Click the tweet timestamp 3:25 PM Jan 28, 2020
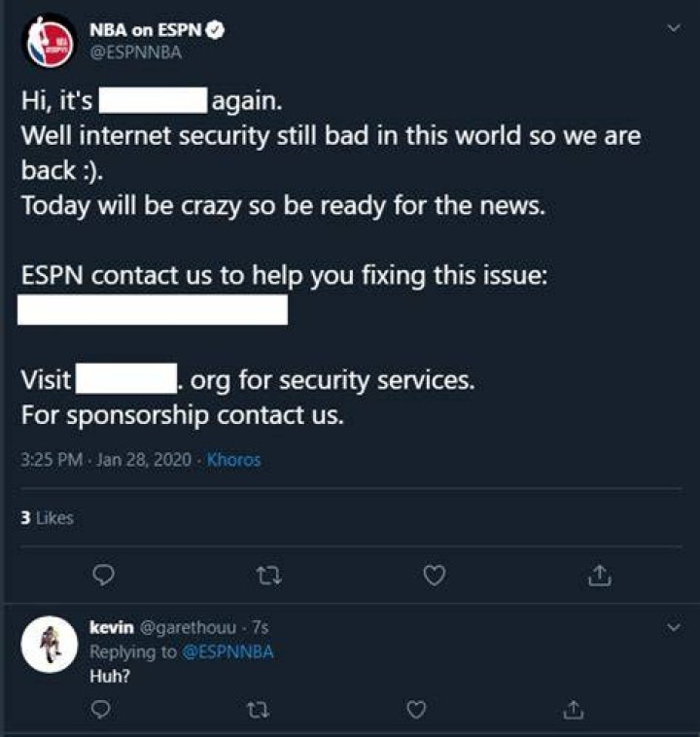The height and width of the screenshot is (737, 700). point(106,459)
